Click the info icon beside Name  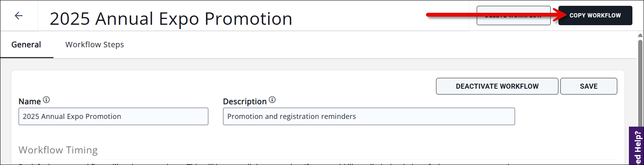click(x=46, y=100)
